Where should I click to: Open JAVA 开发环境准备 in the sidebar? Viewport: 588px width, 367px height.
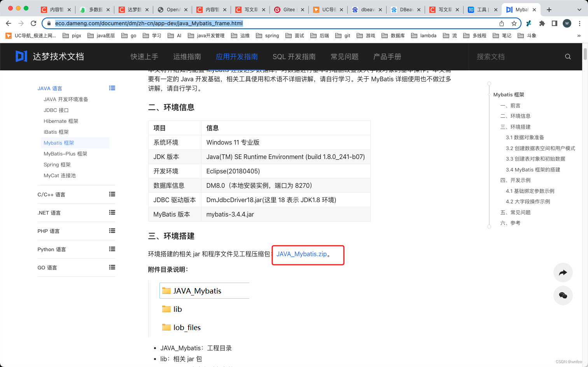pos(66,100)
